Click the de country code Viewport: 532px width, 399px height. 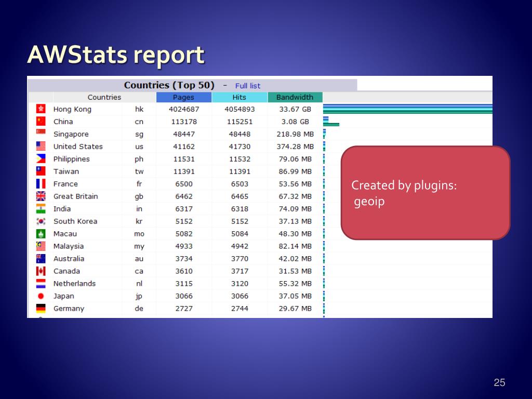[x=139, y=309]
